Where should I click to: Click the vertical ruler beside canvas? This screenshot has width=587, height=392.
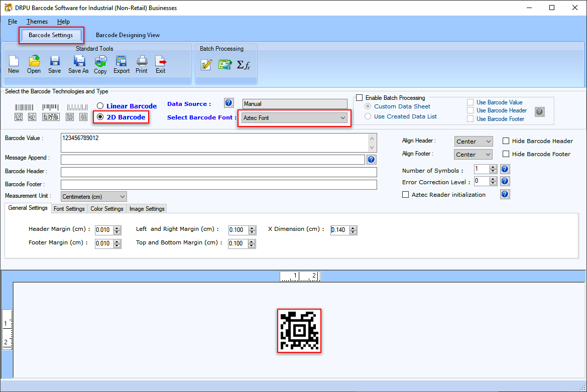coord(8,330)
